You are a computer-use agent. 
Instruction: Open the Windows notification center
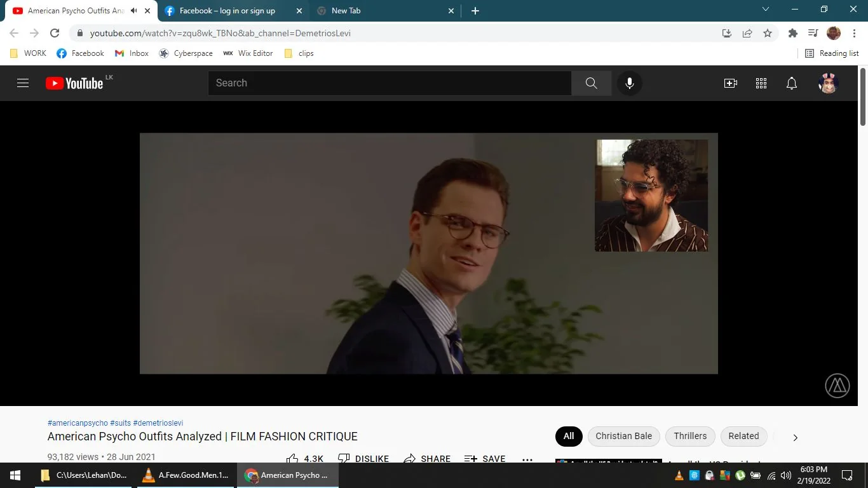point(847,475)
